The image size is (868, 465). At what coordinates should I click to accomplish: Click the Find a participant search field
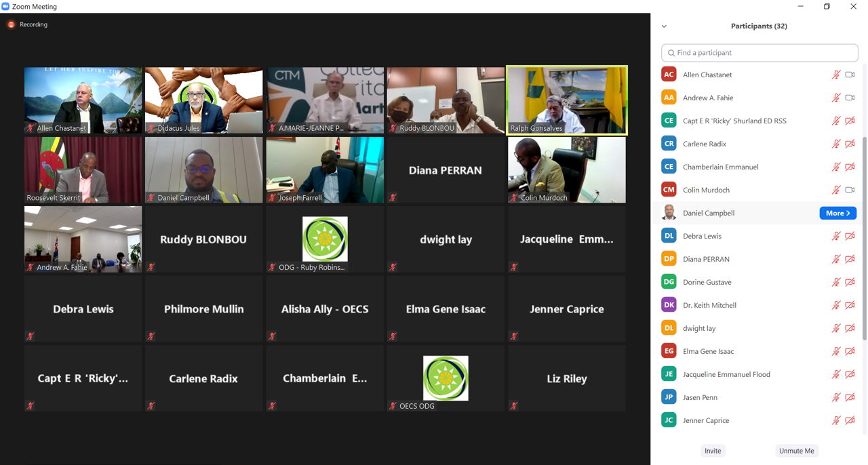click(759, 53)
